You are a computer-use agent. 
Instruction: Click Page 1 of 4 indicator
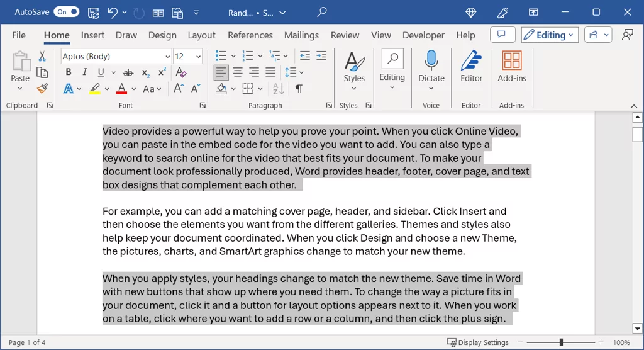(27, 342)
